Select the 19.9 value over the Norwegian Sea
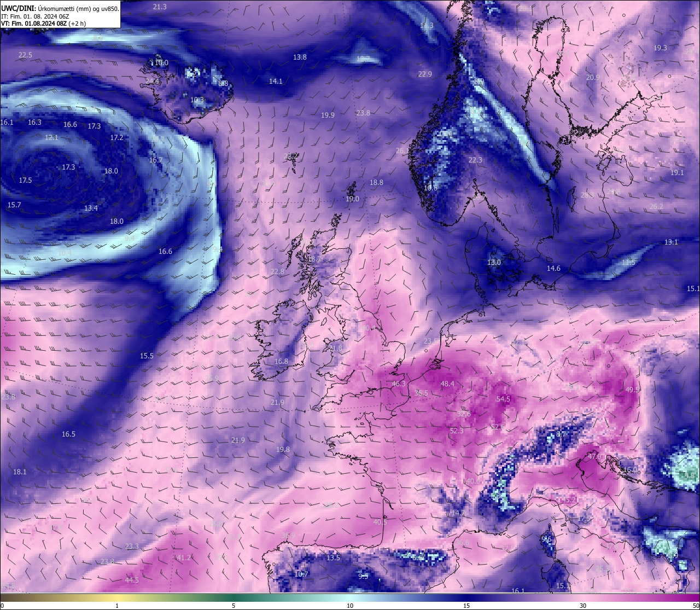700x610 pixels. [328, 115]
